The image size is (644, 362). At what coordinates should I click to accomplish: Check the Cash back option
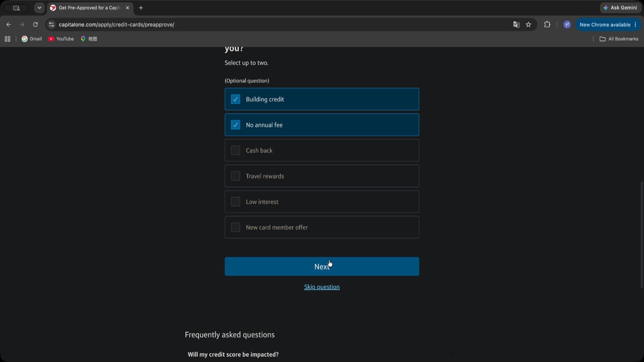click(322, 150)
